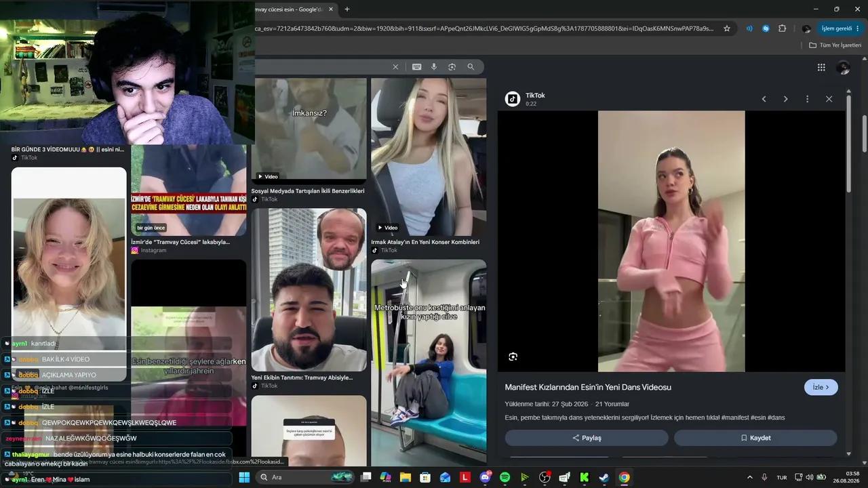Click the blue circular extension icon

point(766,28)
